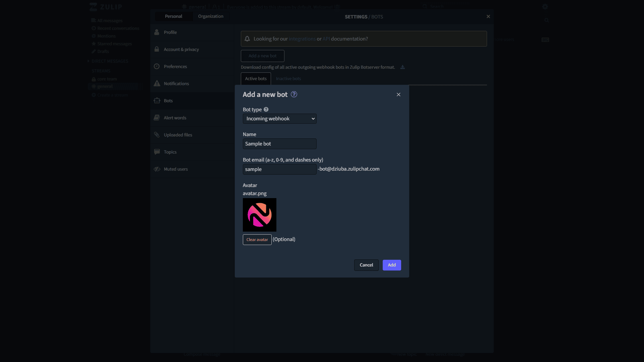Open Account & privacy settings
The image size is (644, 362).
[192, 50]
